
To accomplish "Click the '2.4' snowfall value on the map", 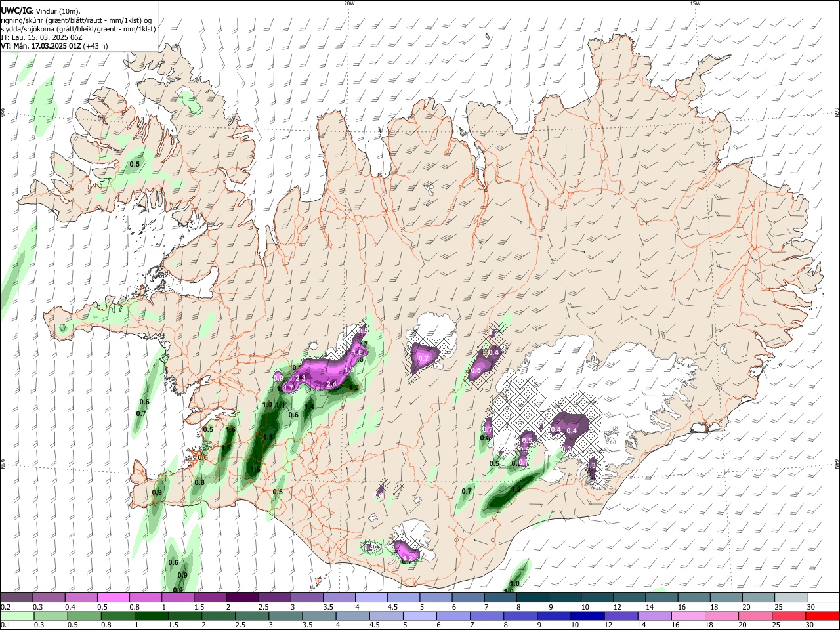I will [x=331, y=384].
